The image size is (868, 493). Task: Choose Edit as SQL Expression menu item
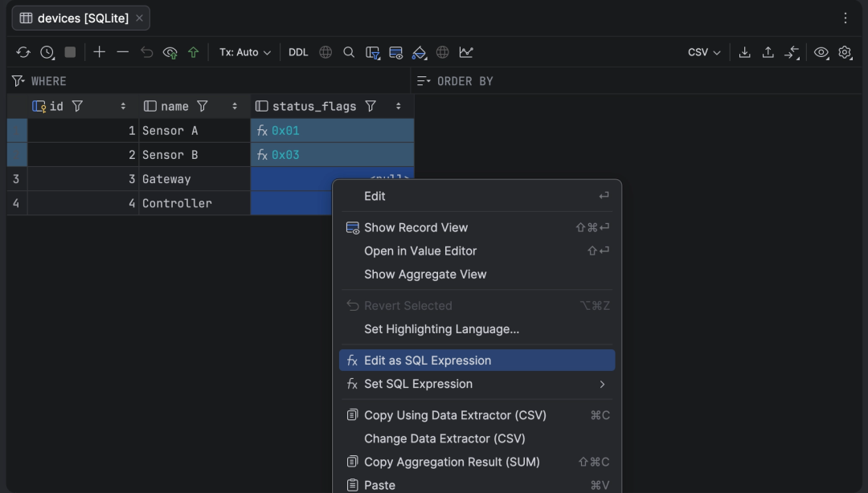(x=477, y=361)
